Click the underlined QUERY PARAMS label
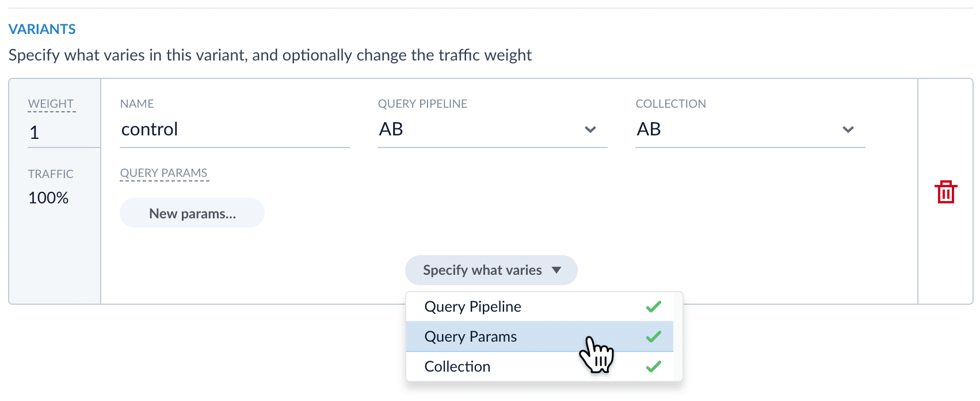The image size is (980, 401). coord(164,173)
